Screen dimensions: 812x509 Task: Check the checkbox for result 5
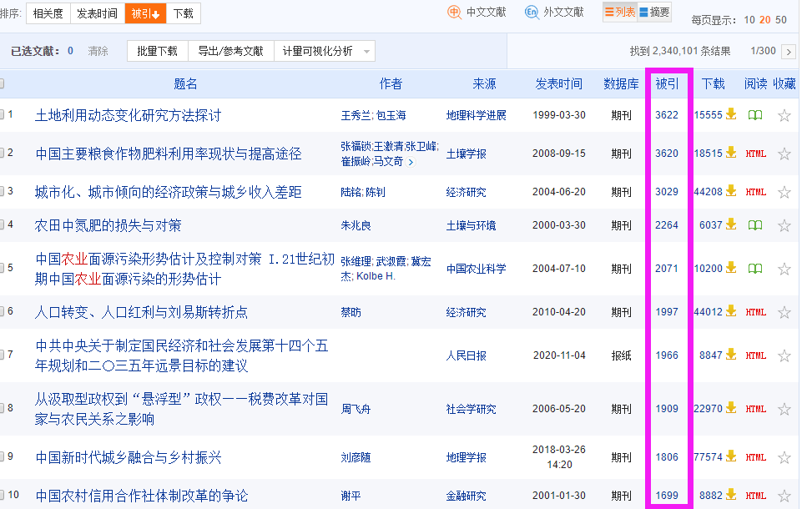[x=4, y=267]
